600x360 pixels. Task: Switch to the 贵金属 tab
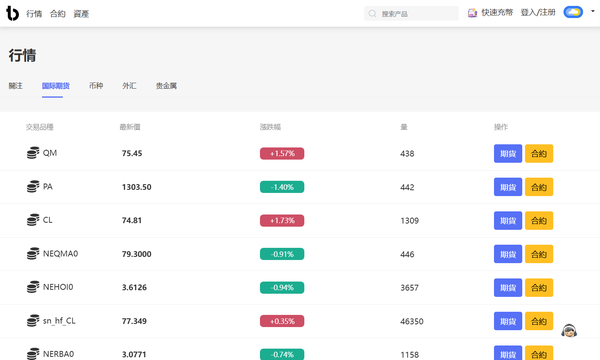point(166,86)
